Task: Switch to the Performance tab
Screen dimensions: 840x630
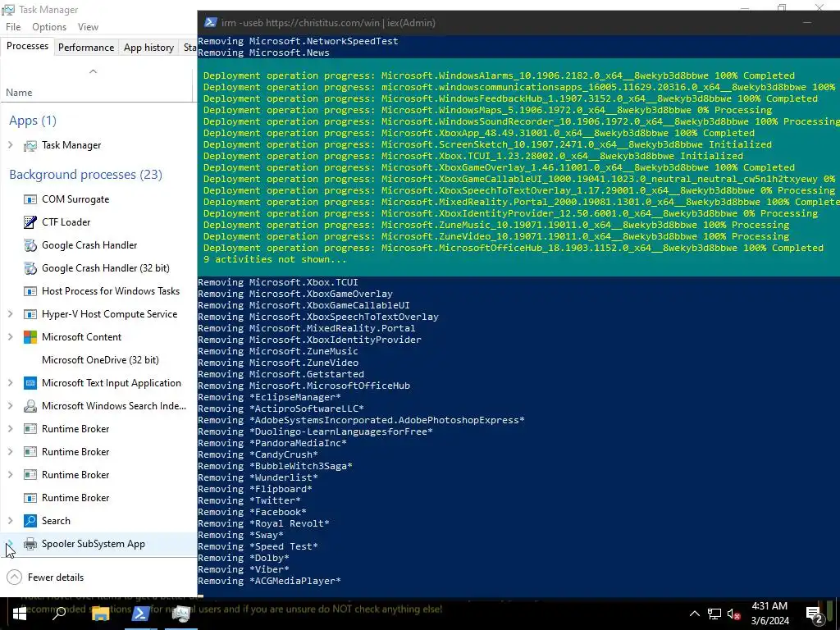Action: [86, 47]
